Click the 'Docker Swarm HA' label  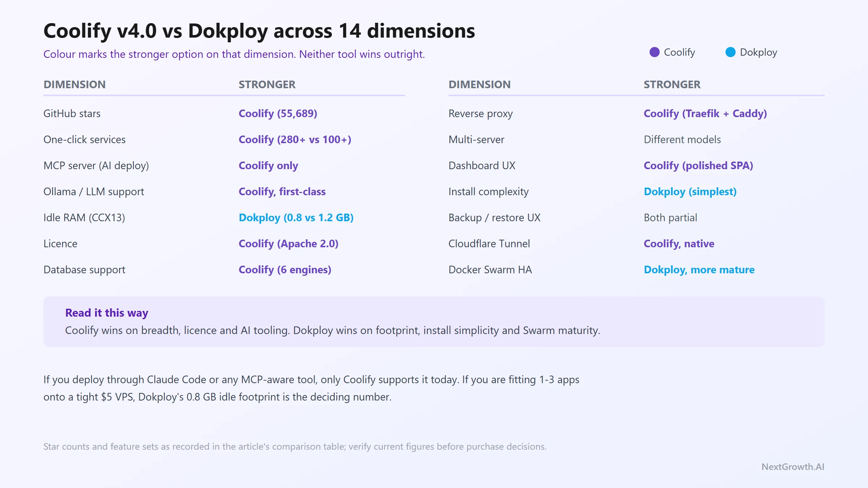(x=490, y=270)
